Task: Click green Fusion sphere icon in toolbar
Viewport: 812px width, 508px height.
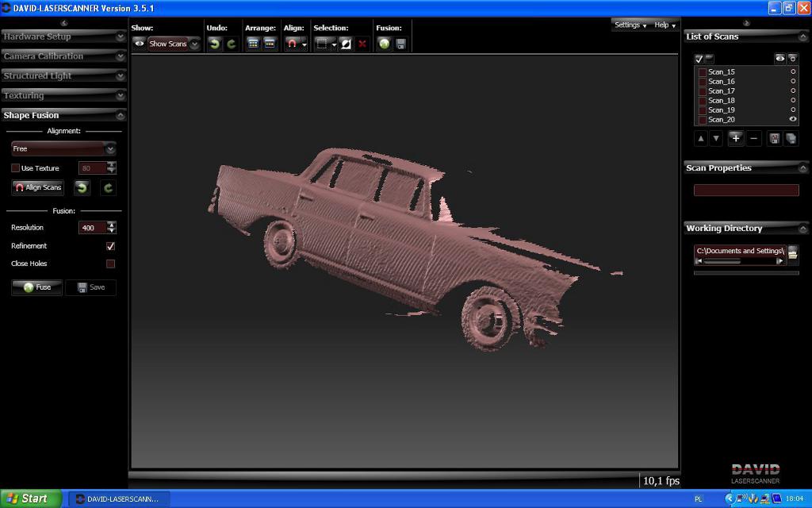Action: tap(385, 44)
